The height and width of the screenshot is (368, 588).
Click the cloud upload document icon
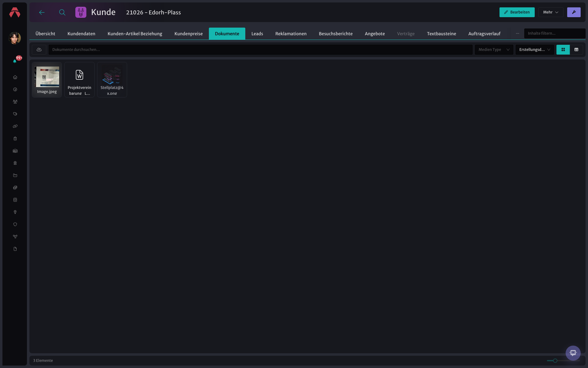coord(39,50)
